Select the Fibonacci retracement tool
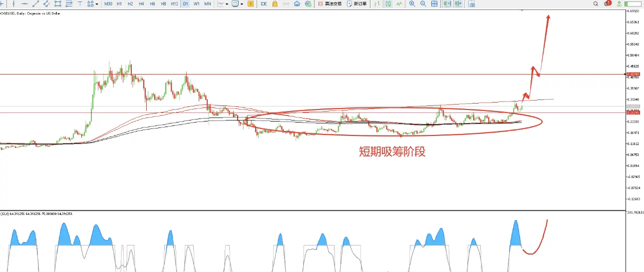This screenshot has width=644, height=272. click(x=69, y=4)
